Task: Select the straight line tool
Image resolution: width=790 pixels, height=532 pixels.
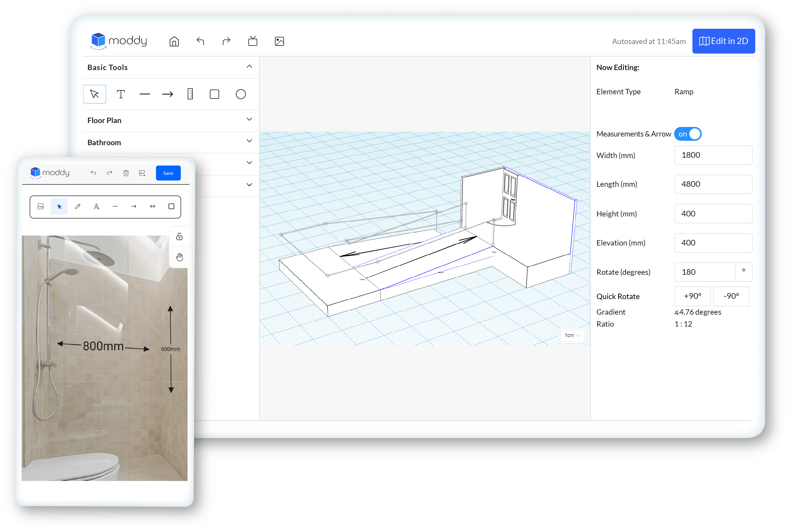Action: click(144, 94)
